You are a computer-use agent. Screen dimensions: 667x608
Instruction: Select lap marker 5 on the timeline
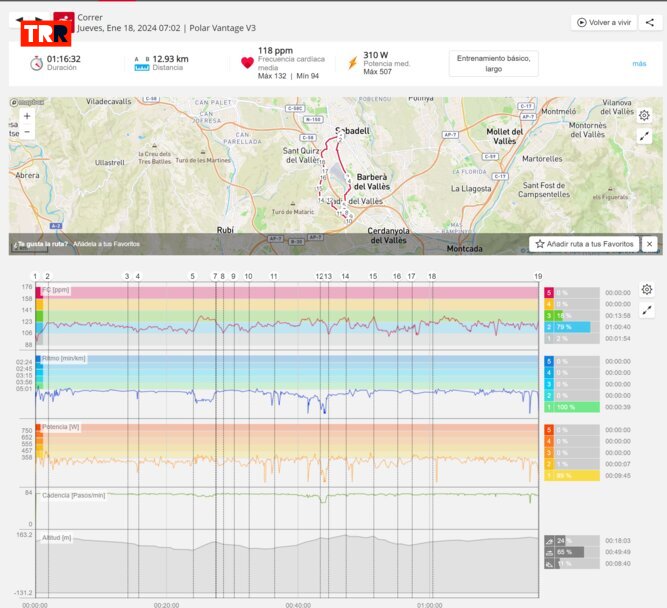[x=192, y=277]
